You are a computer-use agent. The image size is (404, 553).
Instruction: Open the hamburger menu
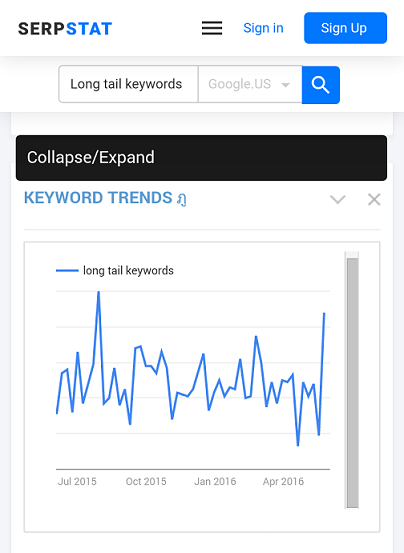[x=212, y=28]
